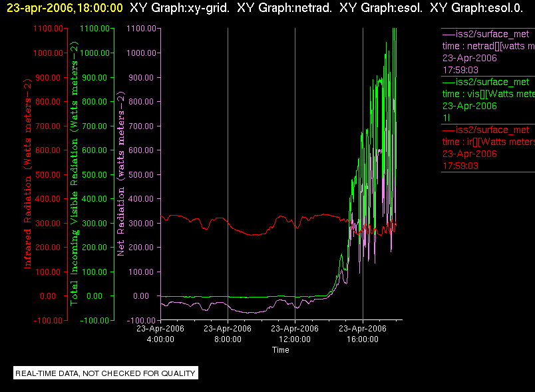Click the green legend date '23-Apr-2006'
The image size is (535, 392).
470,106
